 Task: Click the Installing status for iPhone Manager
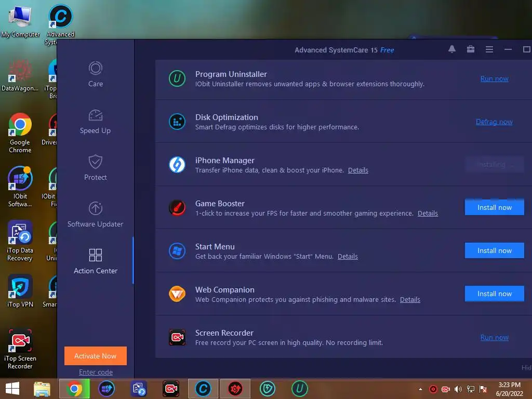click(x=495, y=165)
